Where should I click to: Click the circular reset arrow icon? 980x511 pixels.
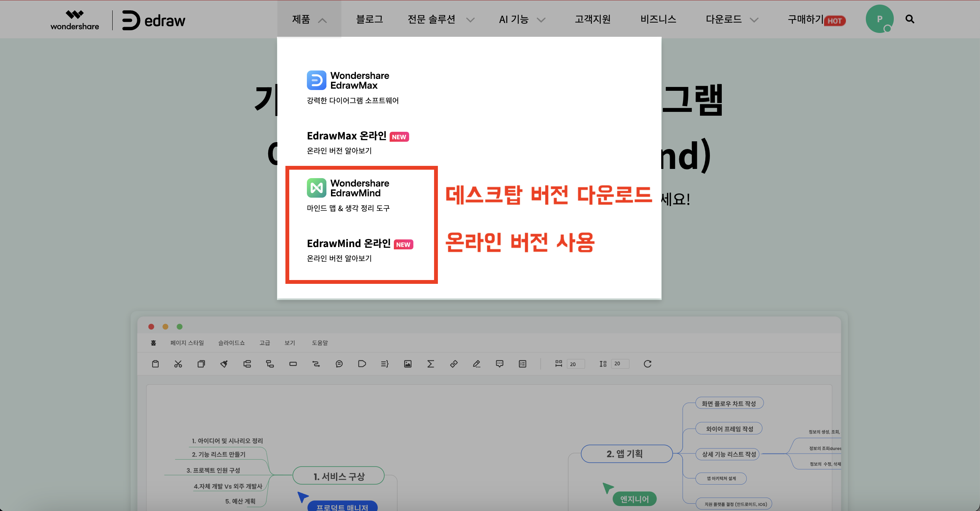point(647,364)
